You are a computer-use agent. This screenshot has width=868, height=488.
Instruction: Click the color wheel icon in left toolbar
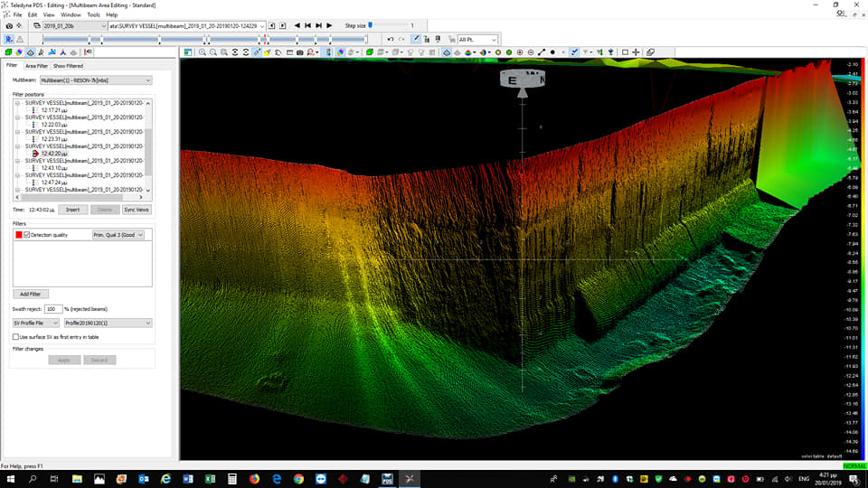click(x=19, y=52)
